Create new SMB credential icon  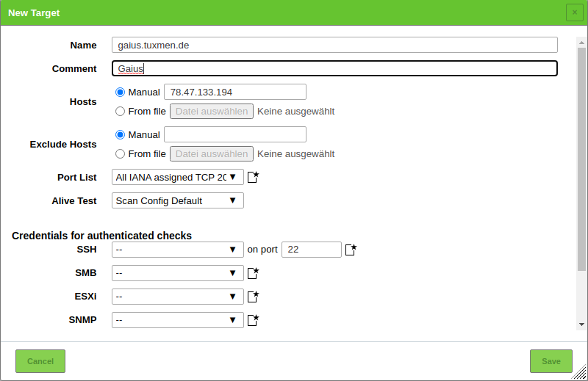point(253,273)
